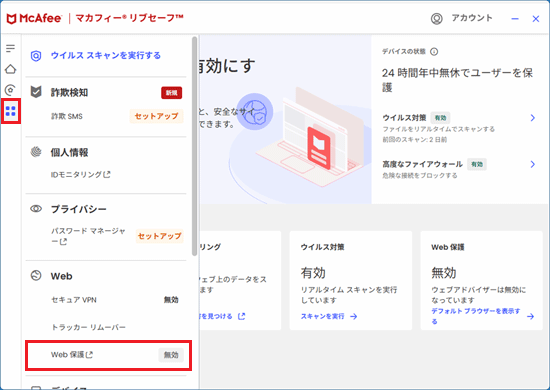Viewport: 550px width, 390px height.
Task: Click the 新規 badge next to 詐欺検知
Action: click(x=172, y=93)
